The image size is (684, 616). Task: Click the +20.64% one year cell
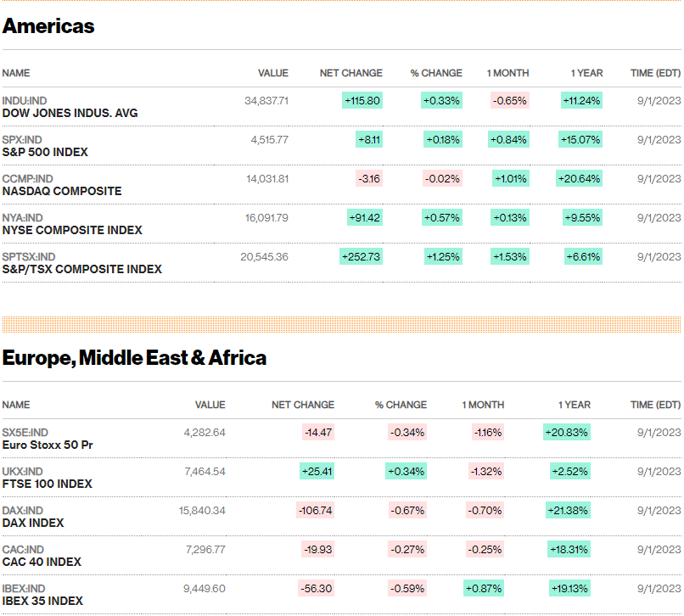coord(580,179)
